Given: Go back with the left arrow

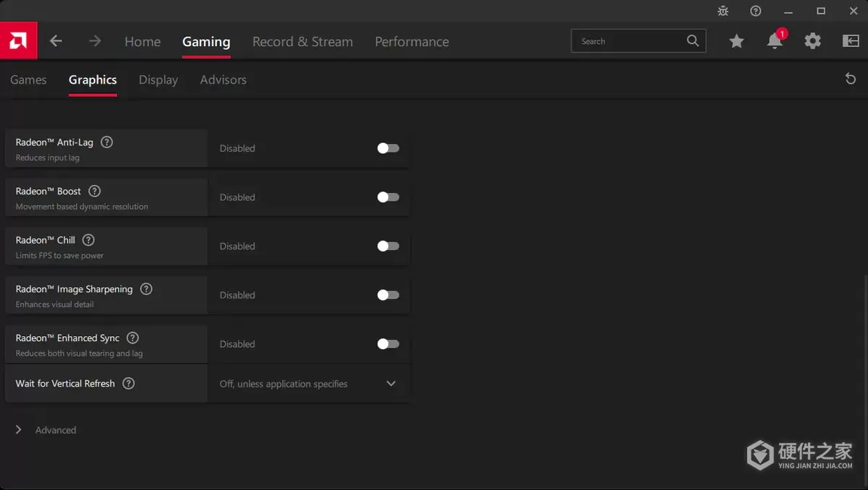Looking at the screenshot, I should [56, 41].
